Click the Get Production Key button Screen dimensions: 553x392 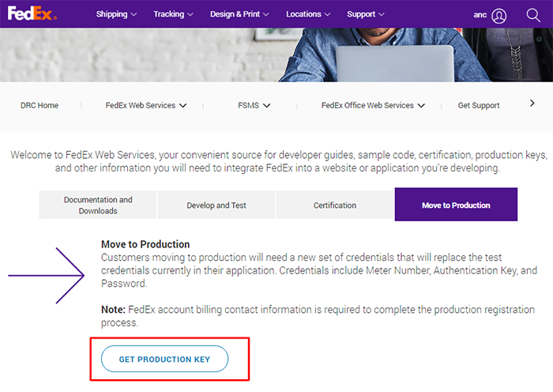164,359
